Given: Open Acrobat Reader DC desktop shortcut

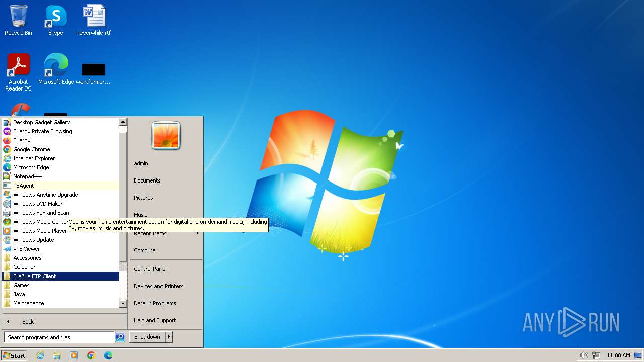Looking at the screenshot, I should (18, 72).
